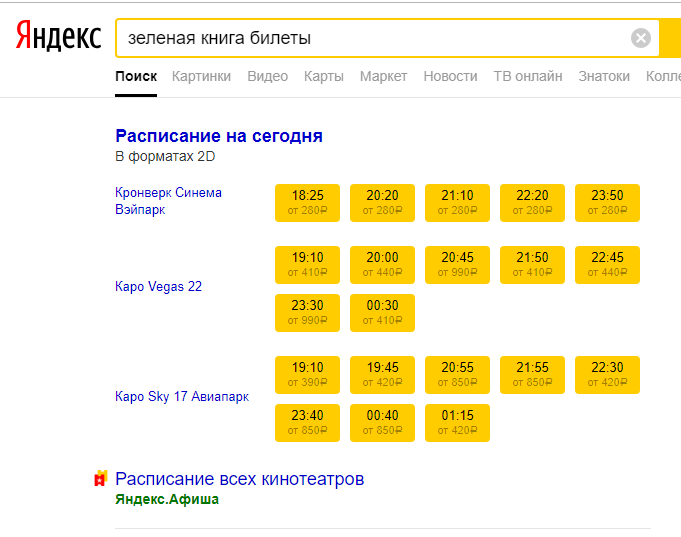Open Расписание всех кинотеатров link
Screen dimensions: 681x537
(x=240, y=479)
